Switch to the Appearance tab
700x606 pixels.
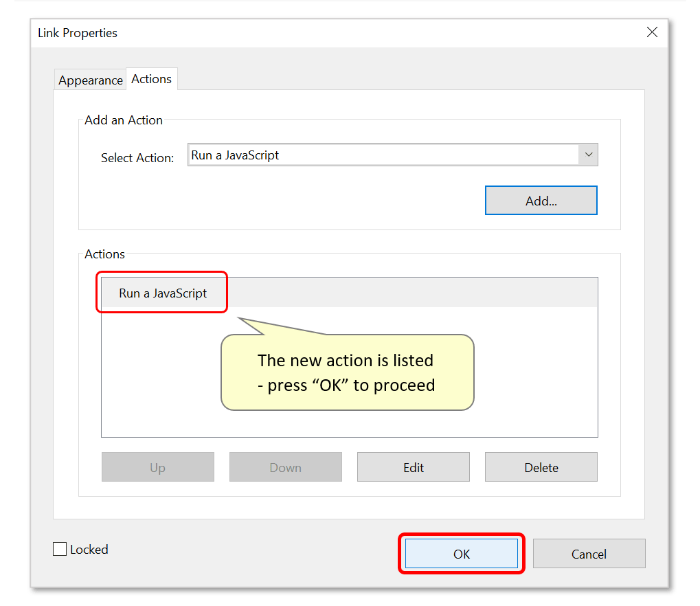coord(90,80)
